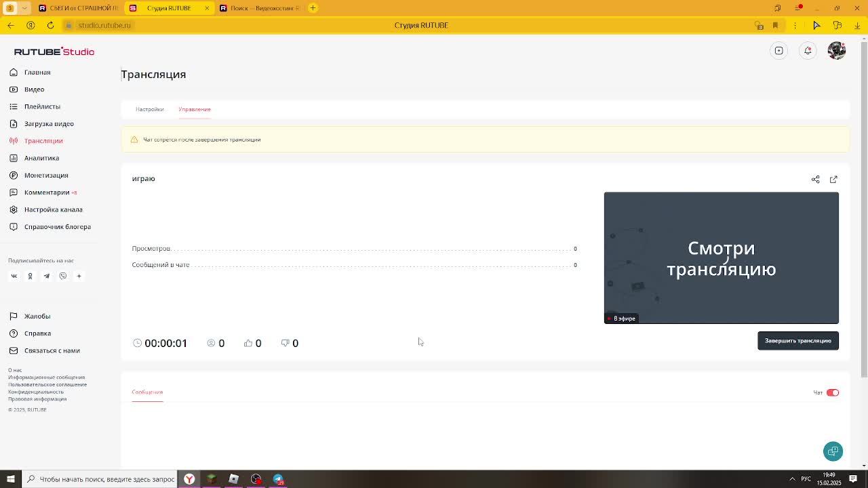Open a new browser tab
Image resolution: width=868 pixels, height=488 pixels.
[x=313, y=8]
